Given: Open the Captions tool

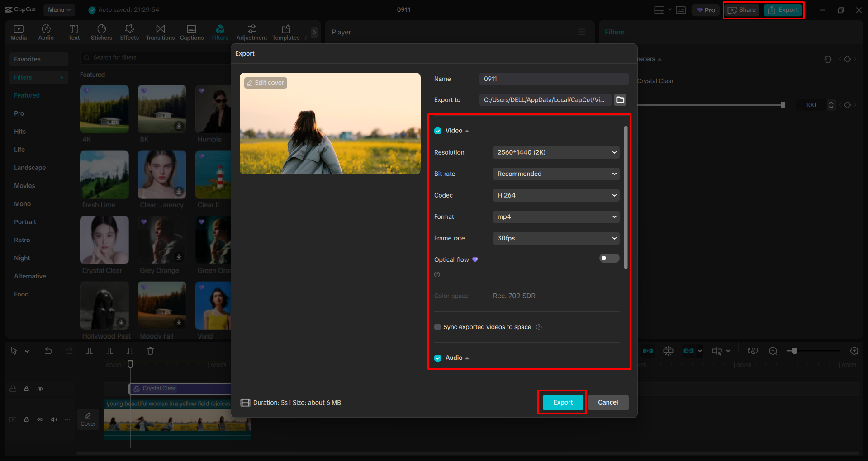Looking at the screenshot, I should pos(191,32).
